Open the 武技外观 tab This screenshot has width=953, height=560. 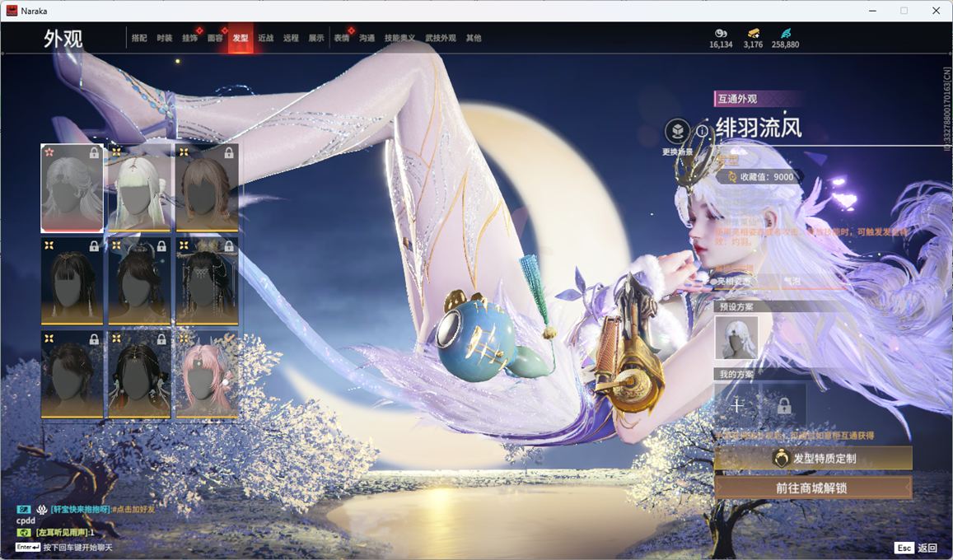coord(441,38)
